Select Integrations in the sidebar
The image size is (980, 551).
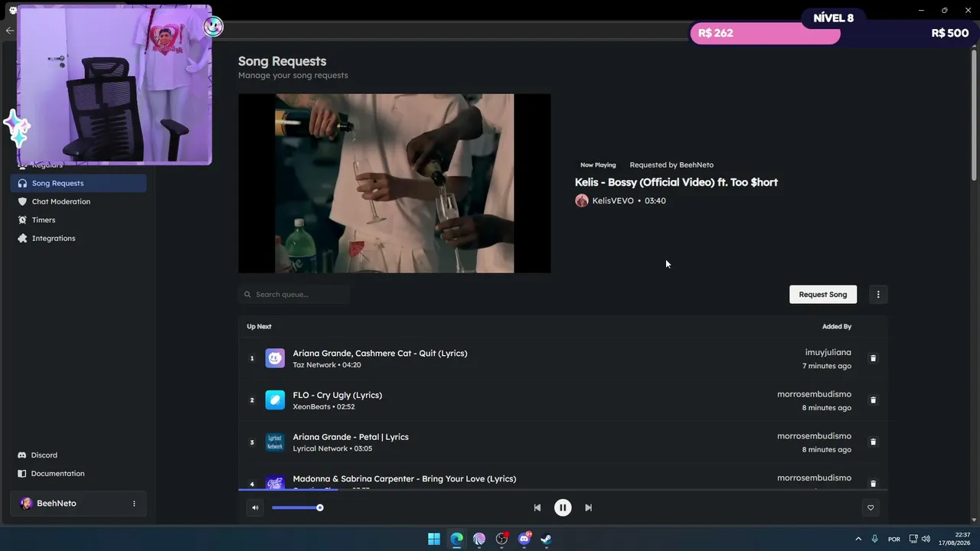54,239
